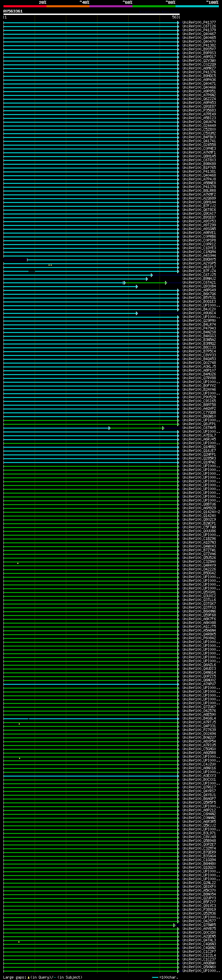Select hit UniRef100_Q41741

point(199,141)
